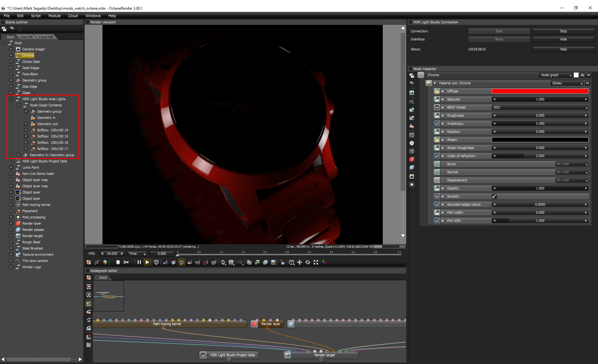Open the Glossy material type dropdown
598x364 pixels.
point(567,83)
